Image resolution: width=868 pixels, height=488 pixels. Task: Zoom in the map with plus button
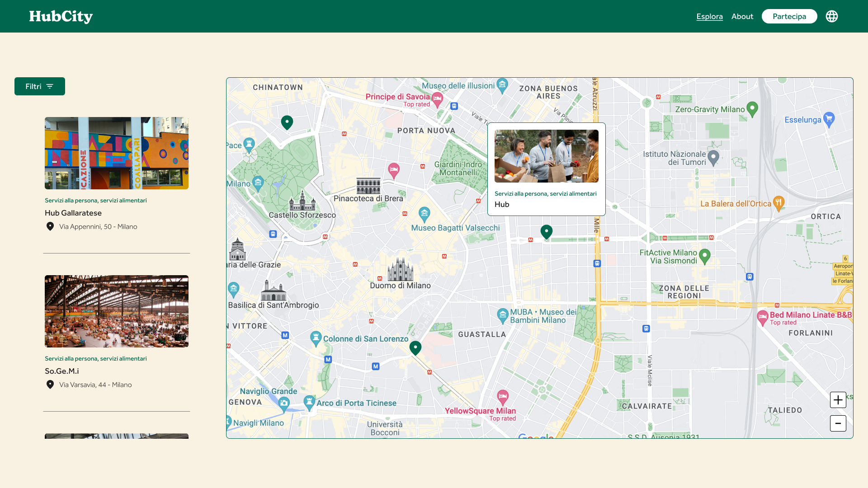click(x=838, y=400)
